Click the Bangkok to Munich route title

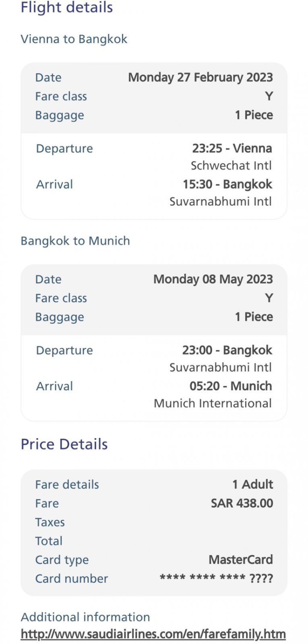pyautogui.click(x=75, y=241)
